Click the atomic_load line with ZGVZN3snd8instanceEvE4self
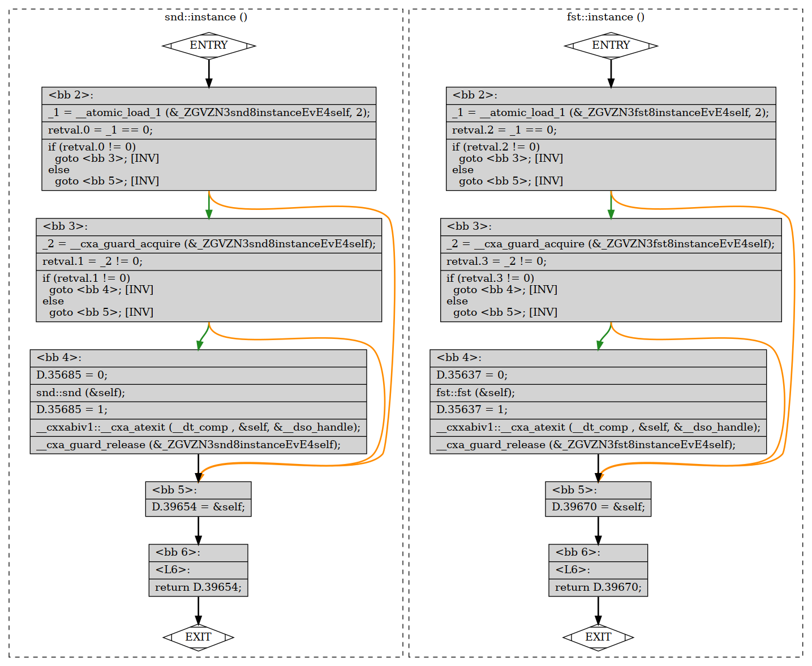The image size is (812, 666). point(209,113)
